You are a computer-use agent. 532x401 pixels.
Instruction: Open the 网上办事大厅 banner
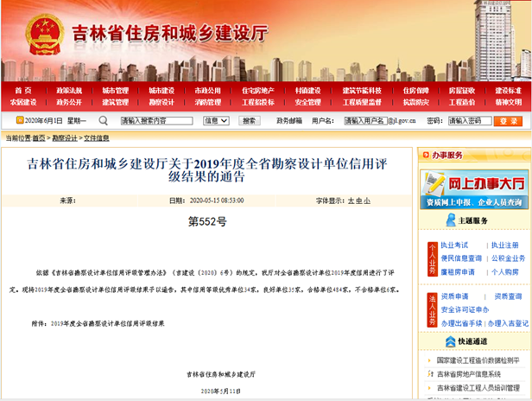click(x=472, y=189)
